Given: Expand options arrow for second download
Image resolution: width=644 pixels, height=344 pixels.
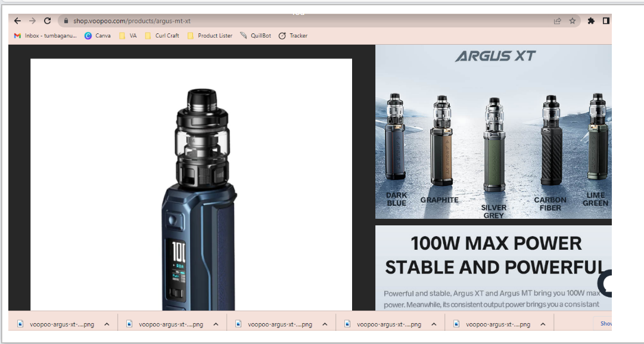Looking at the screenshot, I should (x=216, y=324).
